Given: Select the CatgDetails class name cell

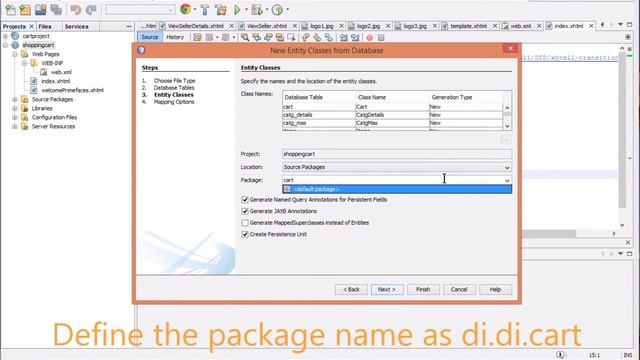Looking at the screenshot, I should [392, 115].
